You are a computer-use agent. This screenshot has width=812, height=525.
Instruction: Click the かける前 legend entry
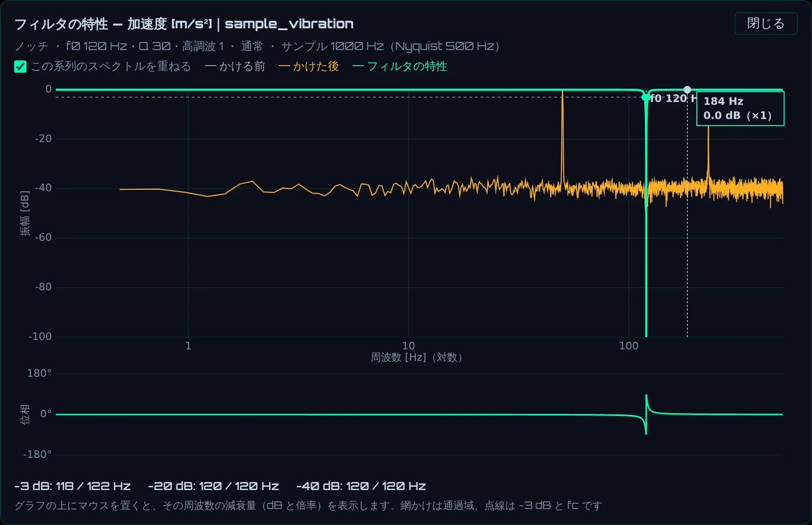tap(235, 67)
